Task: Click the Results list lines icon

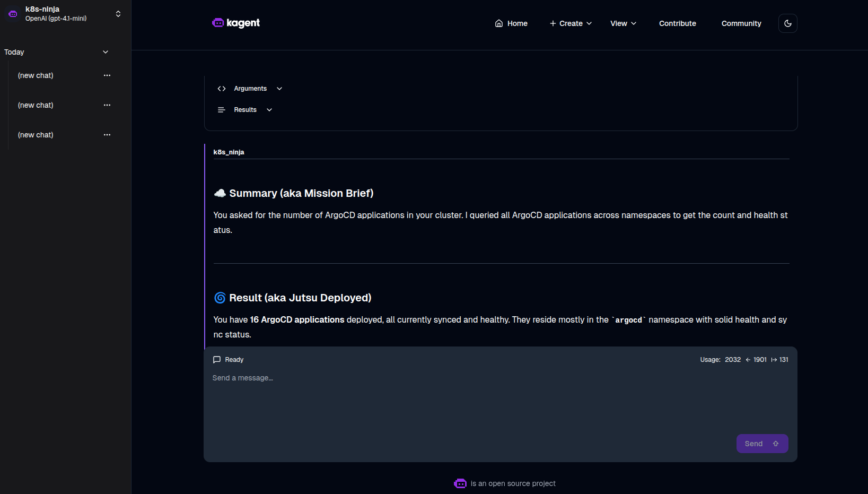Action: click(x=222, y=110)
